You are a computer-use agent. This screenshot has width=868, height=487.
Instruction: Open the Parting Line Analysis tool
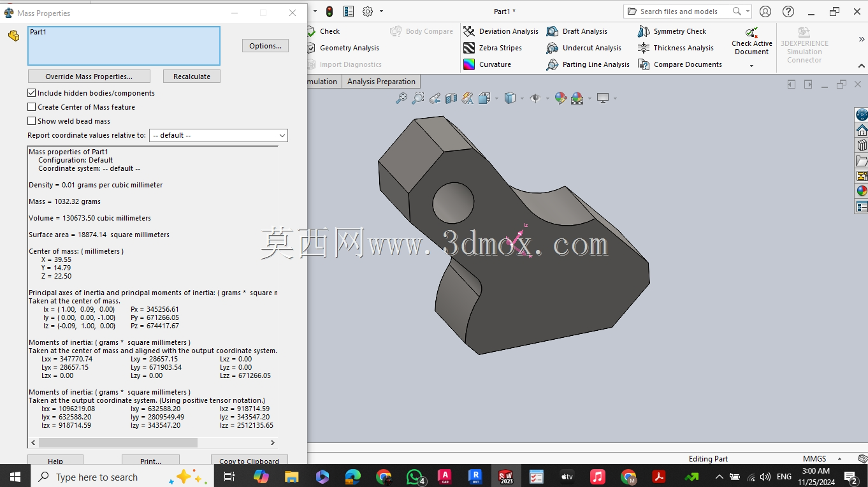[588, 64]
